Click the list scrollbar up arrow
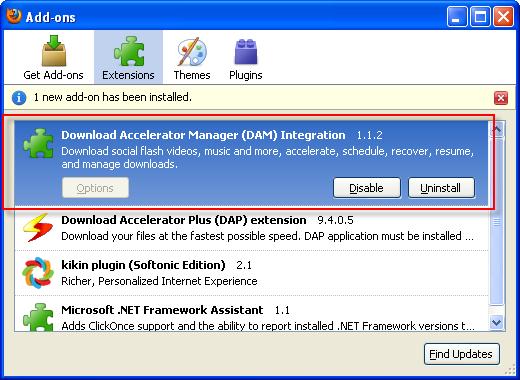Viewport: 520px width, 380px height. [x=497, y=129]
